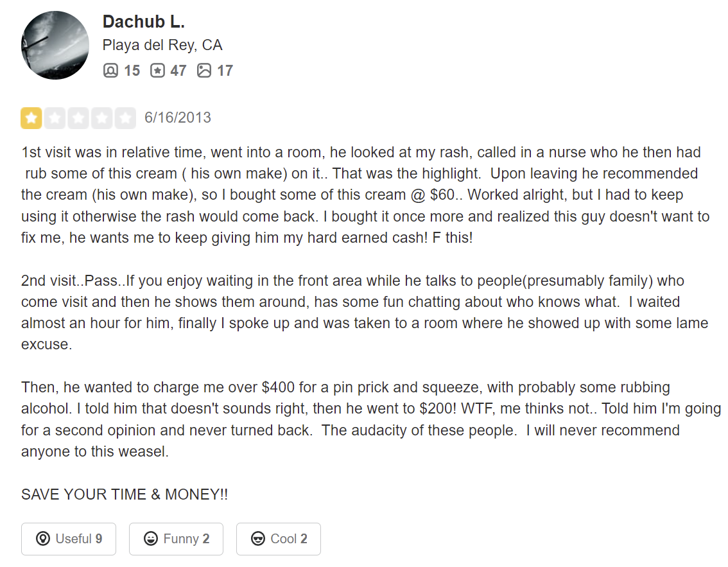Image resolution: width=728 pixels, height=567 pixels.
Task: Click the Funny smiley face icon
Action: pos(150,539)
